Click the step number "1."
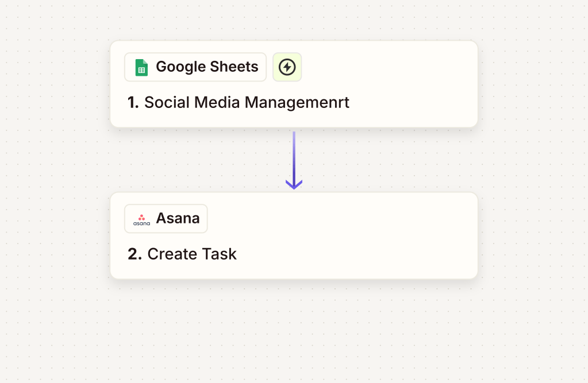The height and width of the screenshot is (383, 588). pyautogui.click(x=133, y=103)
